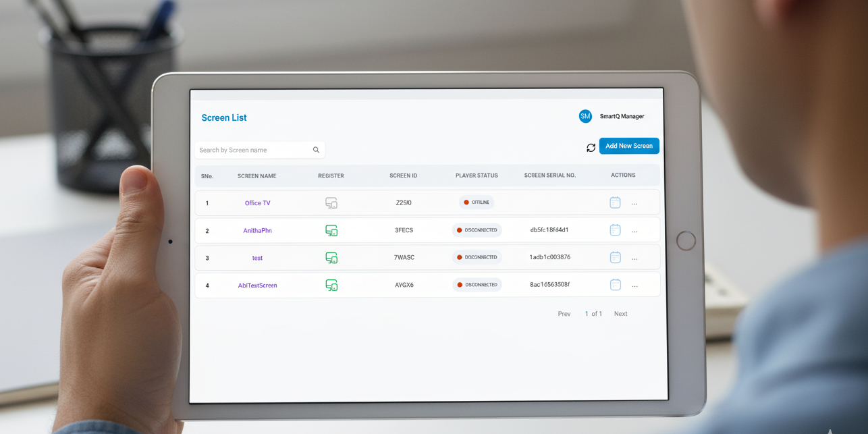Click the register icon for Office TV
Image resolution: width=868 pixels, height=434 pixels.
[x=331, y=203]
